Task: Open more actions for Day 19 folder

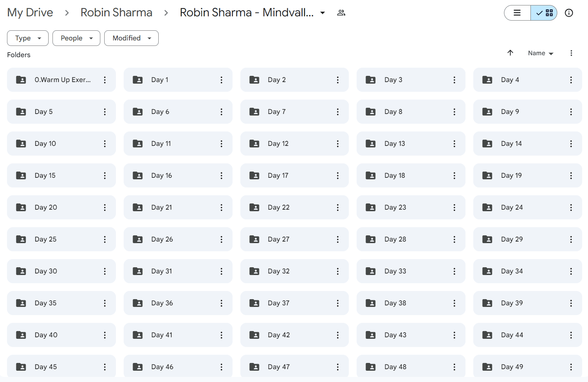Action: (x=571, y=175)
